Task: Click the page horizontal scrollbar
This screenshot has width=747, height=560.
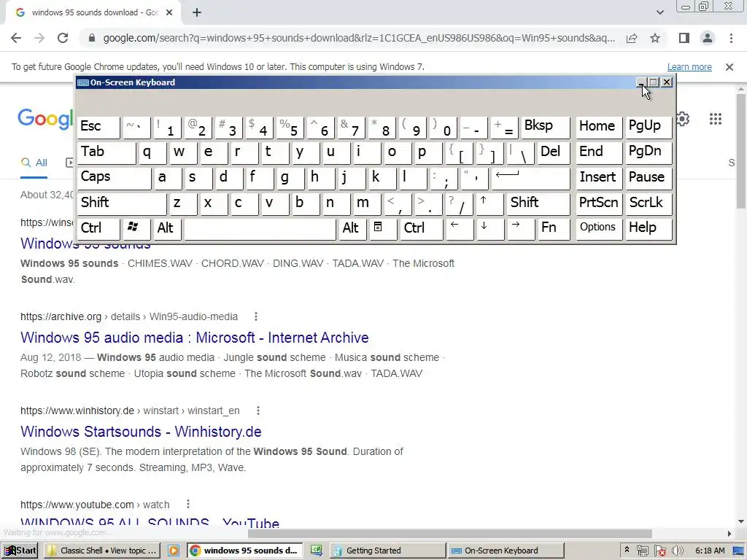Action: point(449,534)
